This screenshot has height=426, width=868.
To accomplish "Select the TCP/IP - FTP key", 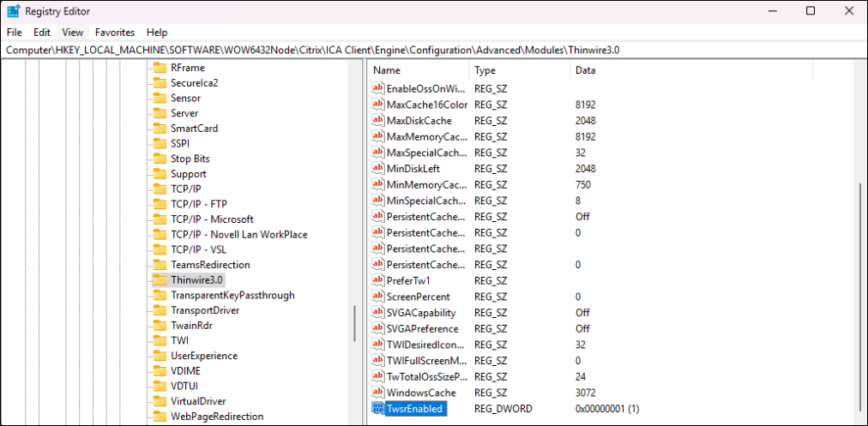I will click(x=199, y=204).
